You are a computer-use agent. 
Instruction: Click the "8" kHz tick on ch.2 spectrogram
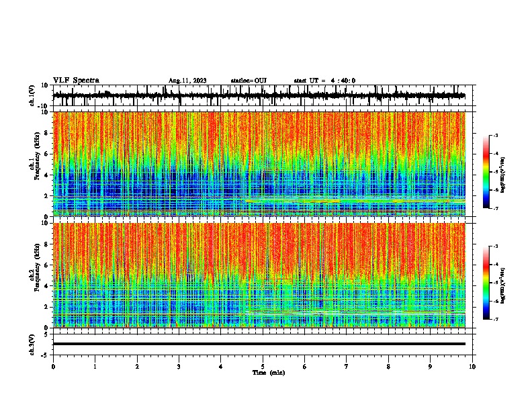click(47, 244)
